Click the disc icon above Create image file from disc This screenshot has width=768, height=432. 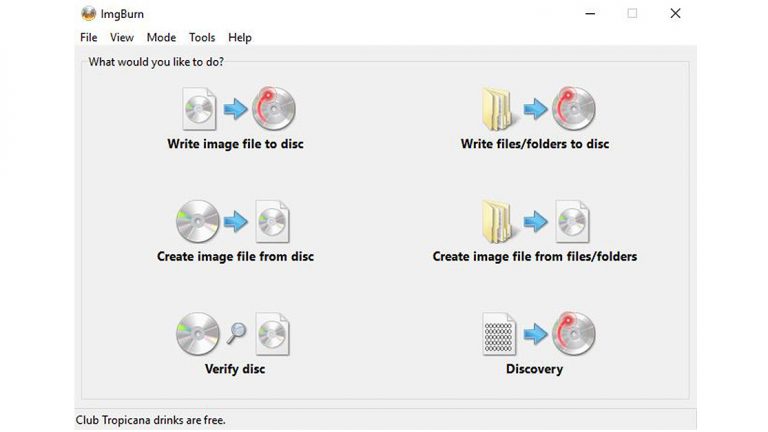tap(197, 221)
